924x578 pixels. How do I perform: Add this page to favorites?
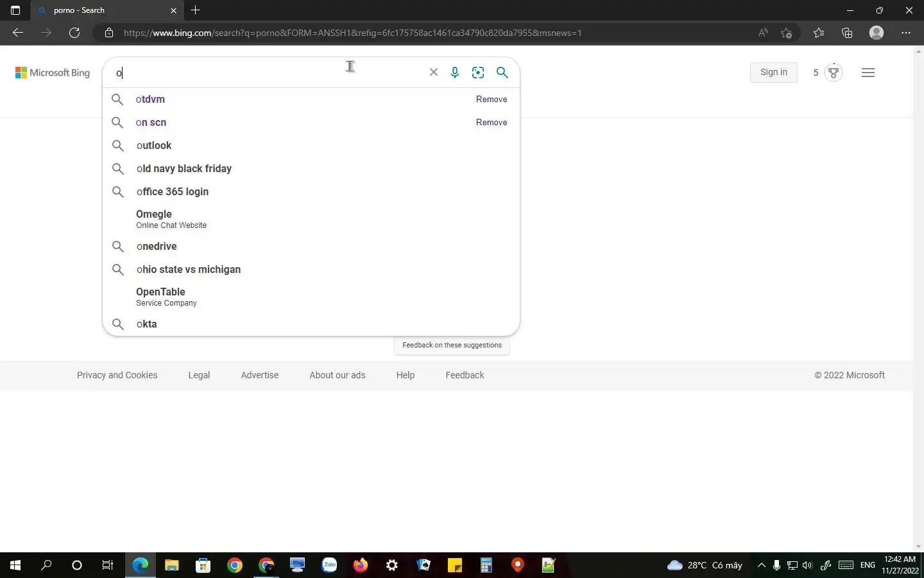787,33
